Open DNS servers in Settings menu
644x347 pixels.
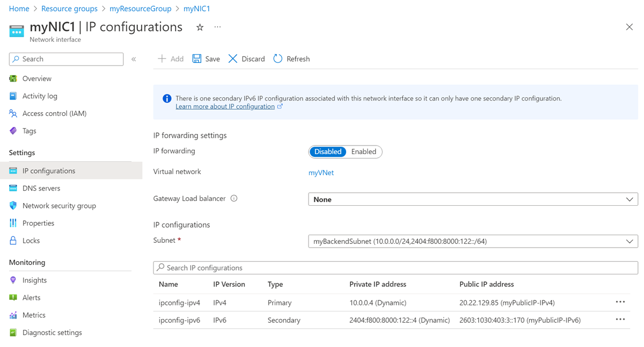point(41,189)
